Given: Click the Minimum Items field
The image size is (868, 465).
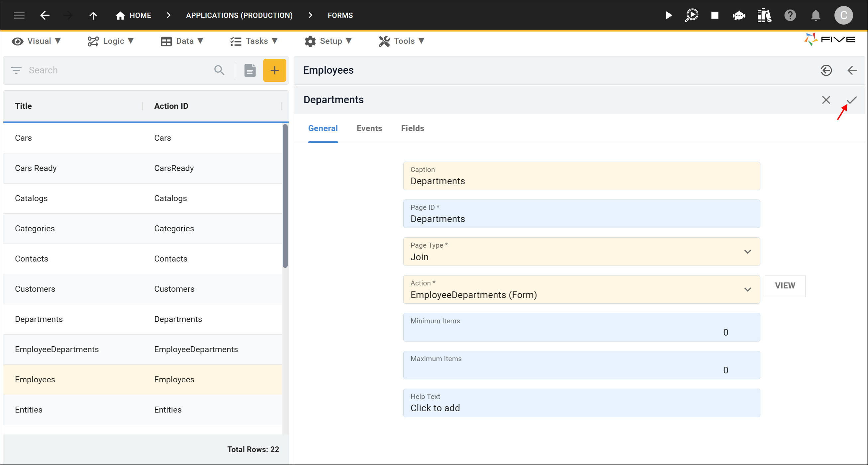Looking at the screenshot, I should pos(582,327).
